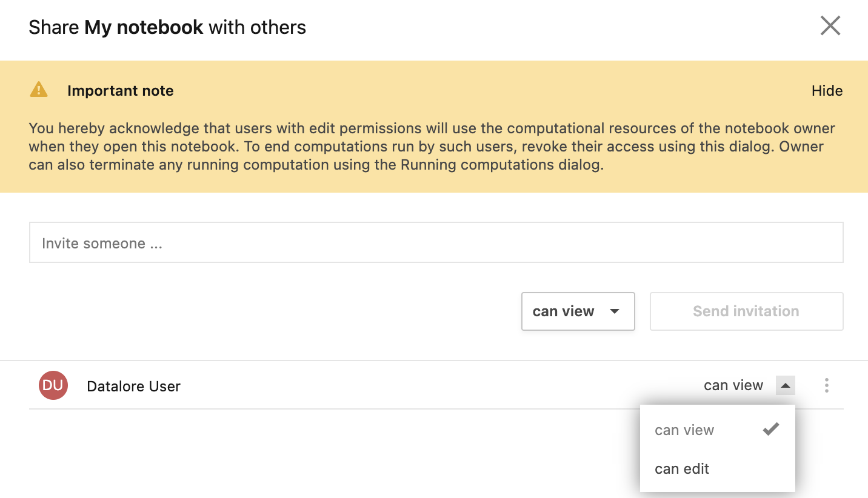Open the three-dot menu for Datalore User
Screen dimensions: 868x498
coord(826,385)
